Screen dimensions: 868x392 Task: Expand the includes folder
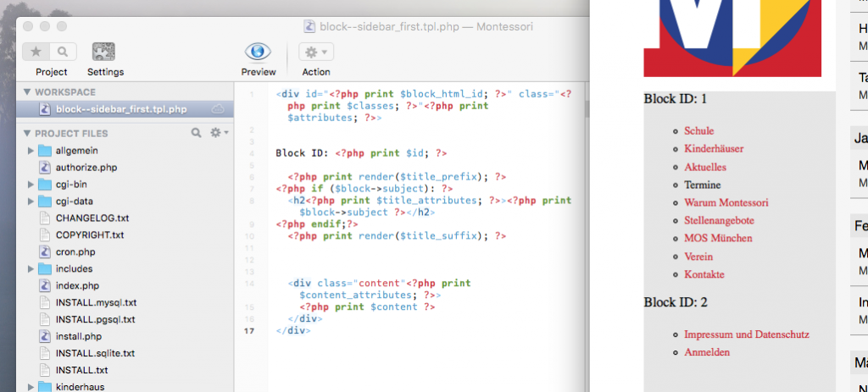(x=31, y=268)
